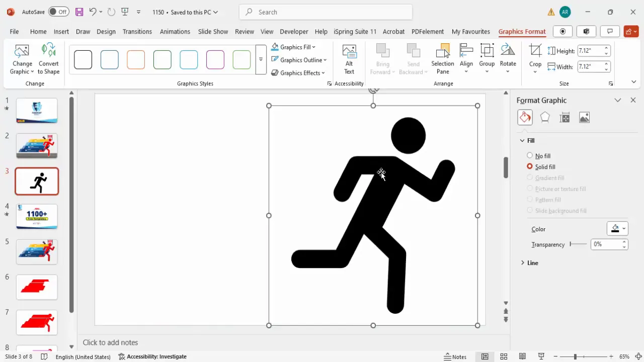The image size is (644, 362).
Task: Click the English (United States) language indicator
Action: pyautogui.click(x=83, y=356)
